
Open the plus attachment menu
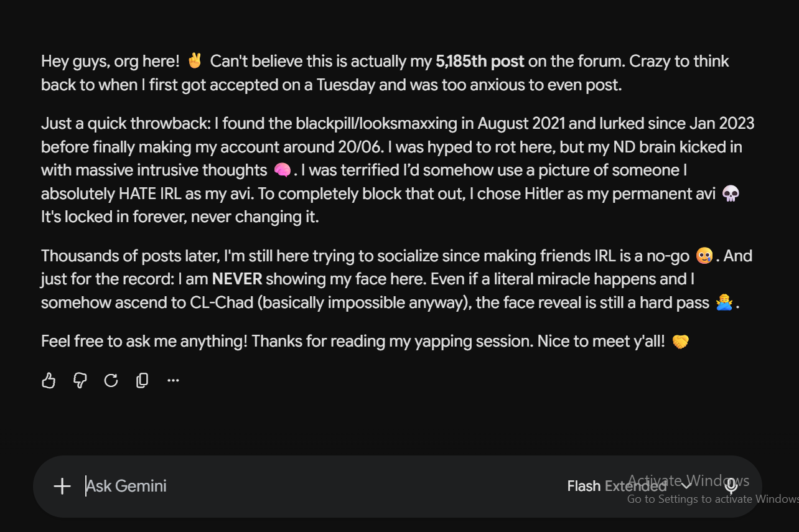click(62, 486)
